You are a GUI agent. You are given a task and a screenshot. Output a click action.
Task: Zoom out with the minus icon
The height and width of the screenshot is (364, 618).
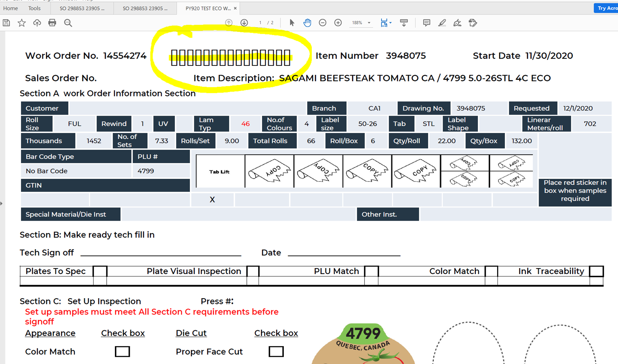point(323,23)
